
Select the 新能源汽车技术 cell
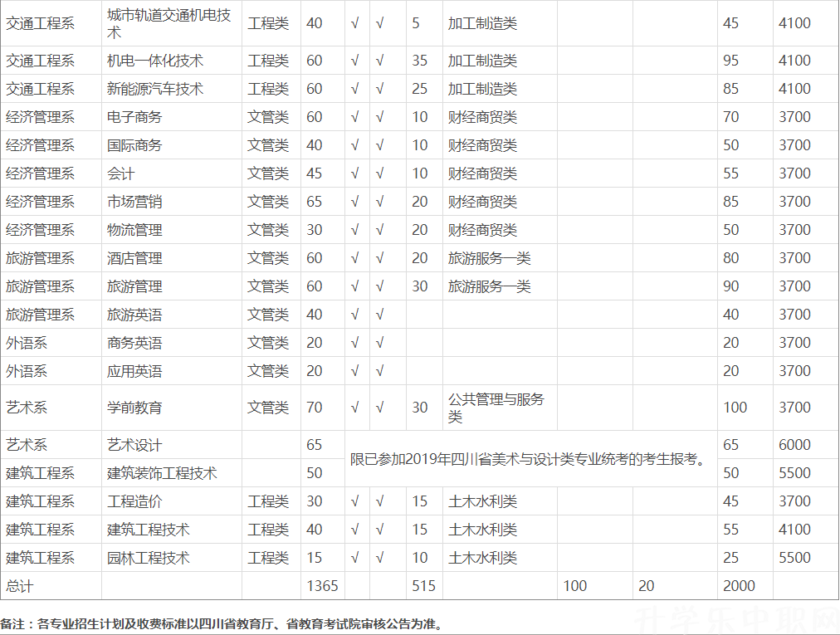click(x=172, y=89)
